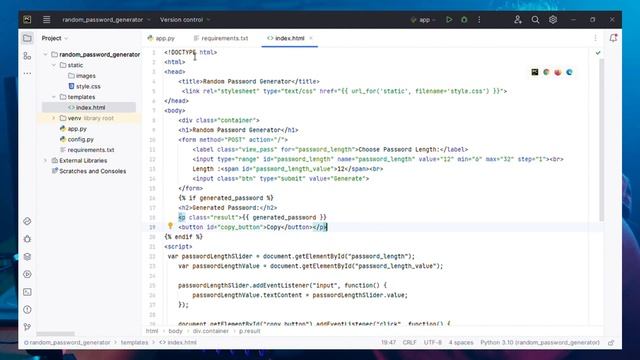This screenshot has height=360, width=640.
Task: Collapse the templates folder
Action: (53, 97)
